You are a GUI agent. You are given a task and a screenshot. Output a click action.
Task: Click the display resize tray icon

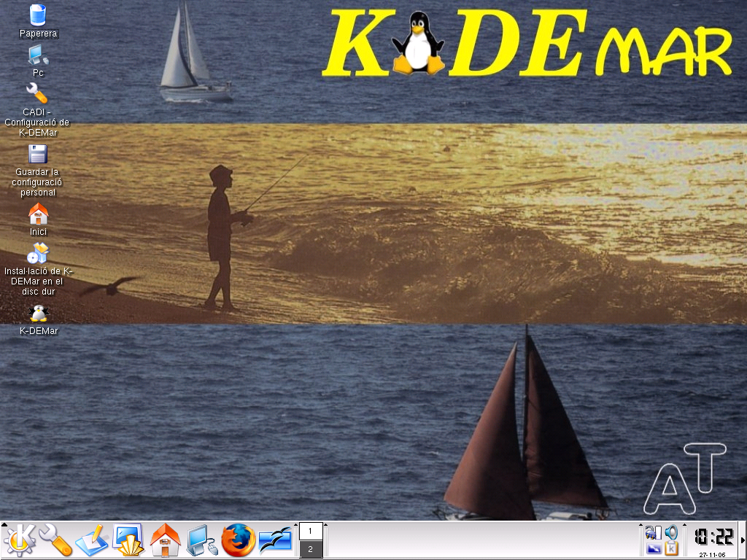[654, 548]
